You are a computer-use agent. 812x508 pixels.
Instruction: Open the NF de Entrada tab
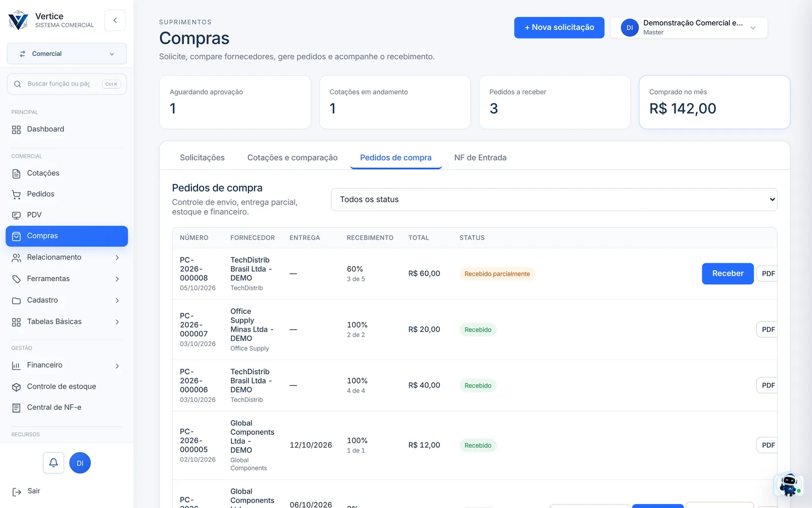click(x=480, y=157)
